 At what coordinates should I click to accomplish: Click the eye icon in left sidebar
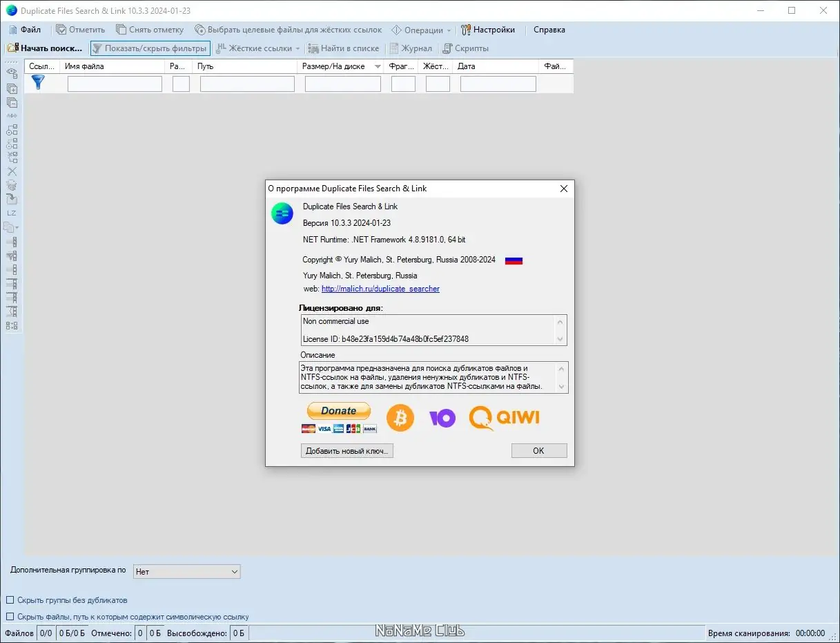click(x=12, y=73)
